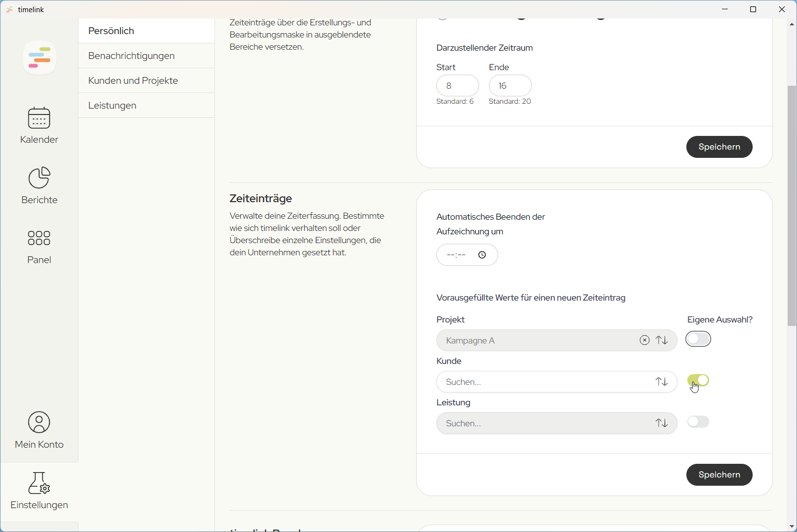This screenshot has width=797, height=532.
Task: Open the Kalender view
Action: 39,126
